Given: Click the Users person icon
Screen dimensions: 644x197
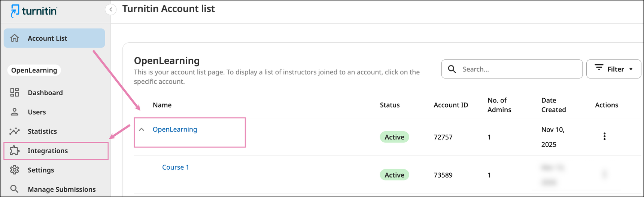Looking at the screenshot, I should click(15, 112).
